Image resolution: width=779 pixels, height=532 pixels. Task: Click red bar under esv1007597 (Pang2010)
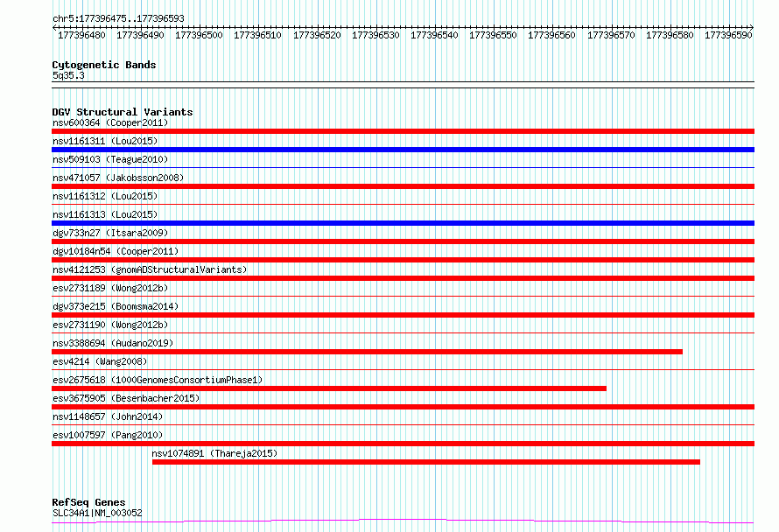coord(403,444)
